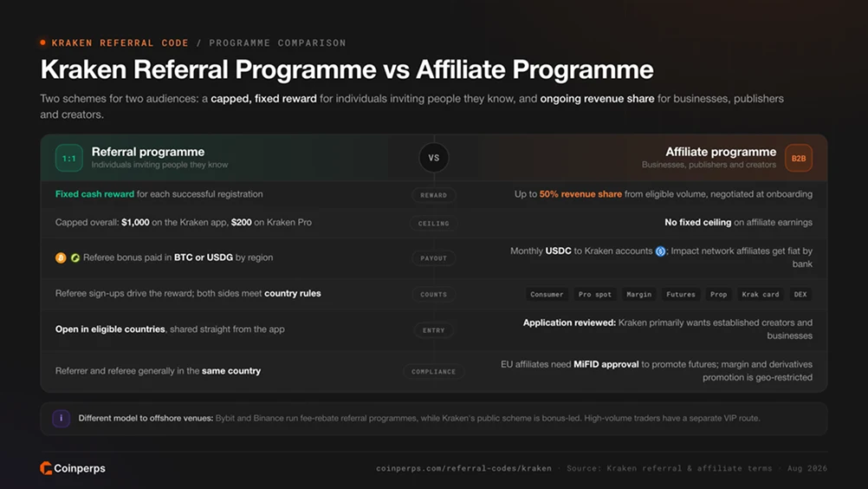Click the 1:1 referral programme badge
Image resolution: width=868 pixels, height=489 pixels.
click(x=69, y=159)
